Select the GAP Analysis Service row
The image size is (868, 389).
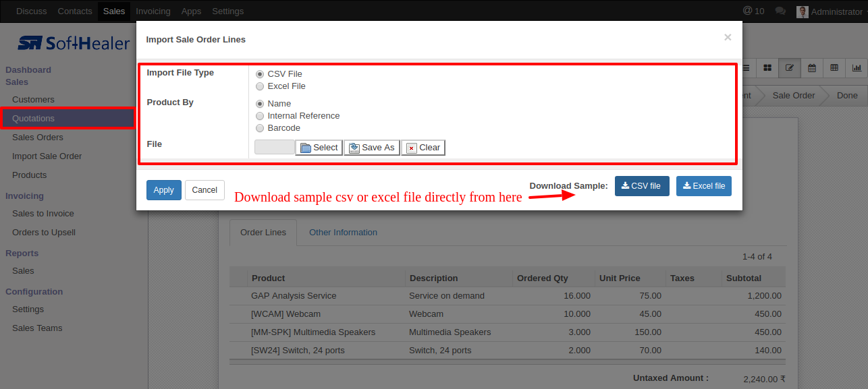point(508,296)
